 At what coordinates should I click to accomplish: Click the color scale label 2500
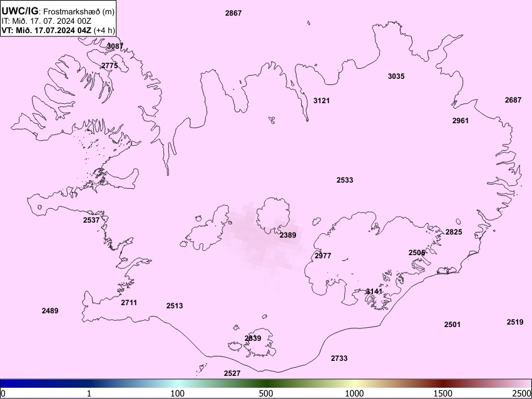click(522, 393)
